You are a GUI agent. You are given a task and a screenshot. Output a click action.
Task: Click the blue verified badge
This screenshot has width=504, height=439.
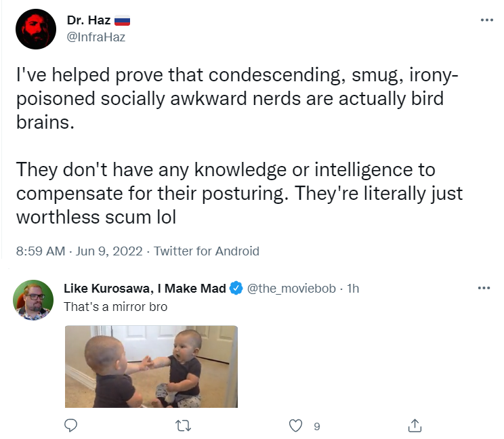(236, 288)
